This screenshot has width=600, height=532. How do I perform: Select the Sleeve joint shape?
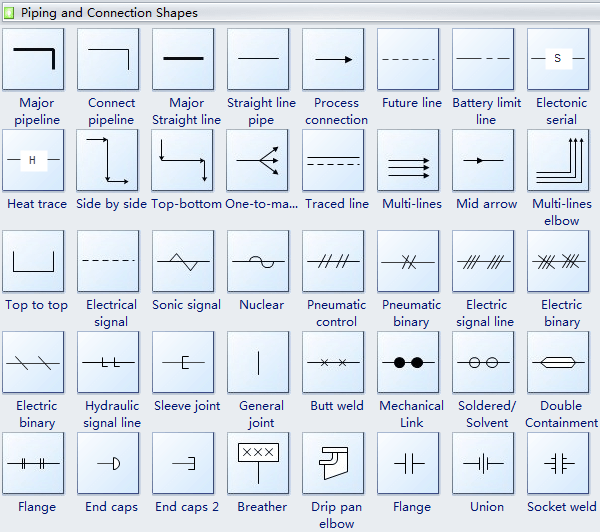click(183, 362)
